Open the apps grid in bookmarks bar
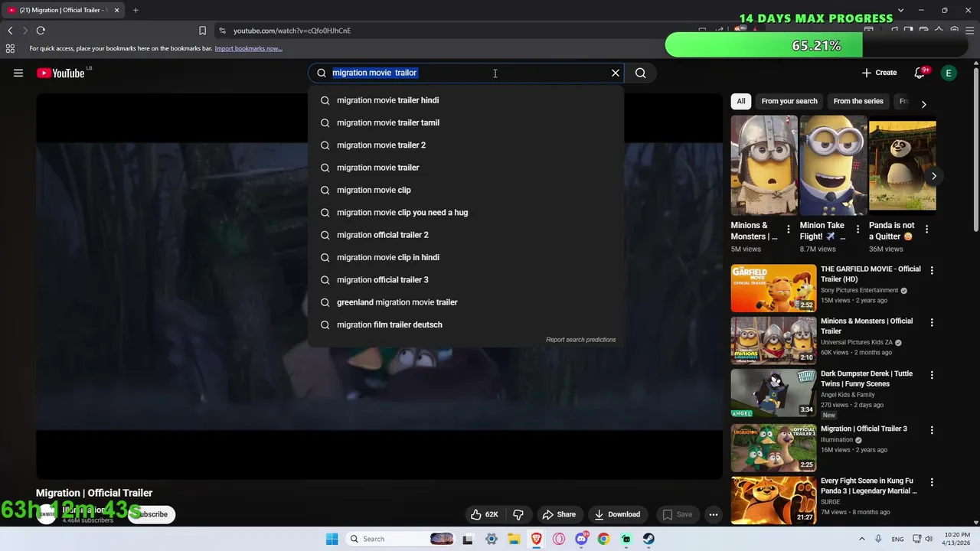Image resolution: width=980 pixels, height=551 pixels. click(10, 48)
